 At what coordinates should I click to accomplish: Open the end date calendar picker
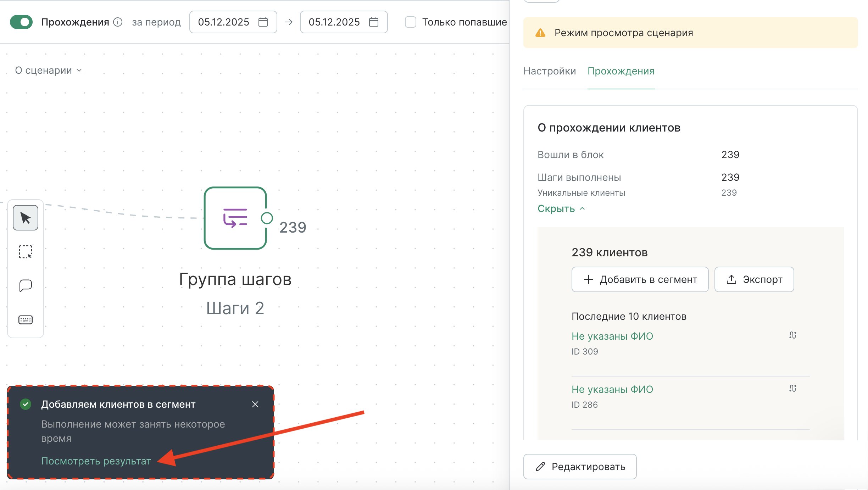(373, 22)
